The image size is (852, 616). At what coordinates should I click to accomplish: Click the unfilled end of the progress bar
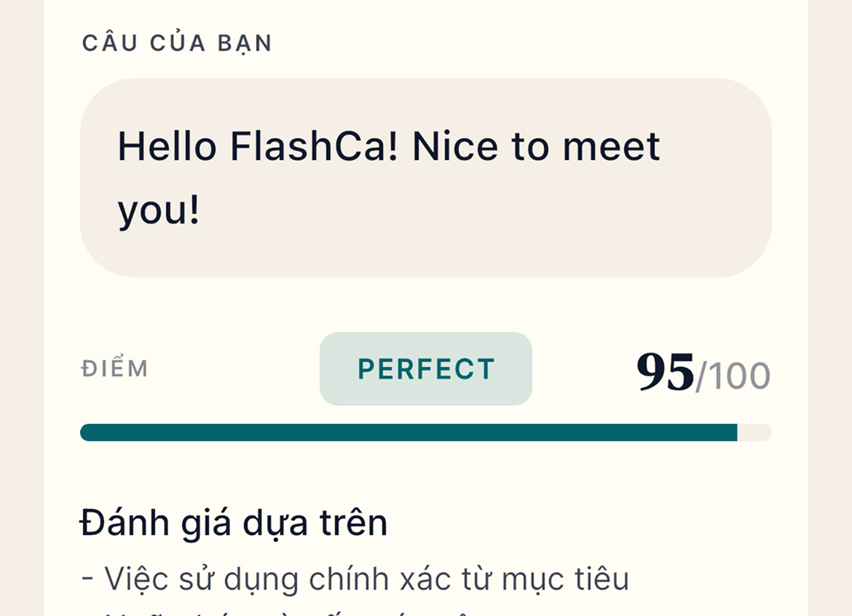coord(754,431)
